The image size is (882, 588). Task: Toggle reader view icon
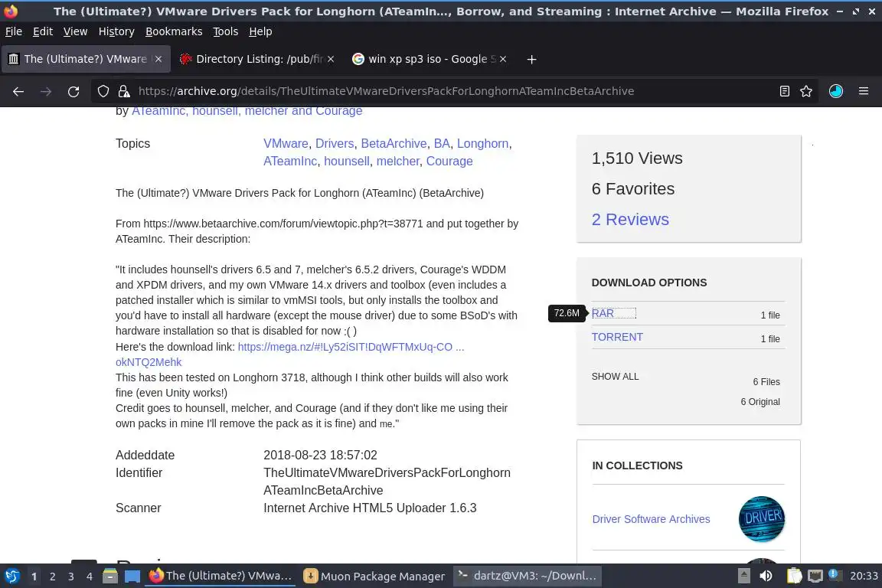(784, 91)
